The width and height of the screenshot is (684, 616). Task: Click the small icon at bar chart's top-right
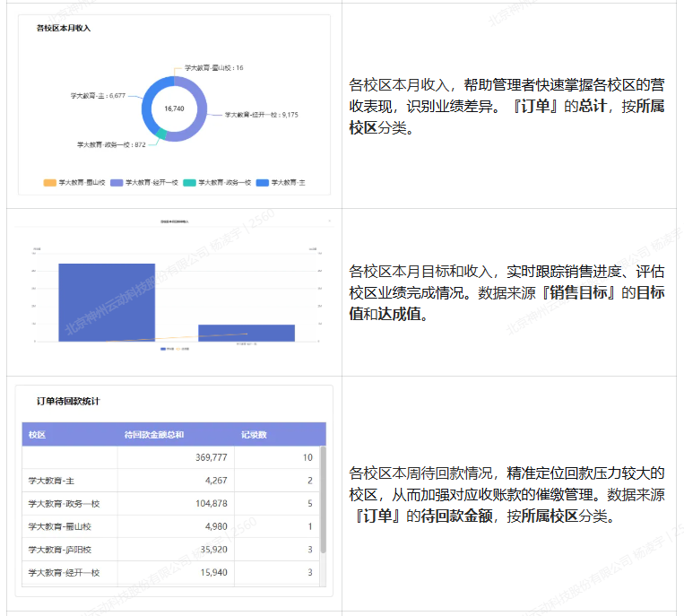328,221
